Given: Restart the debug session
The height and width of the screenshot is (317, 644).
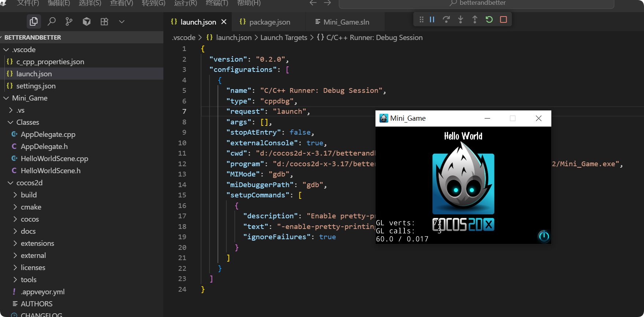Looking at the screenshot, I should coord(489,19).
